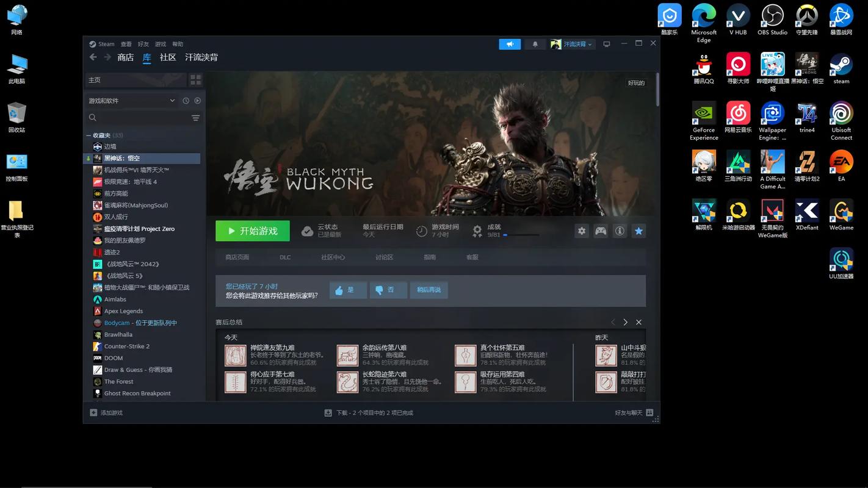Open Microsoft Edge desktop shortcut
This screenshot has height=488, width=868.
[x=704, y=23]
